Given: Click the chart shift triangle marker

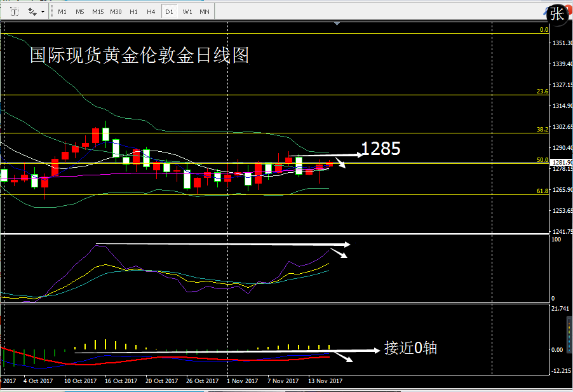Looking at the screenshot, I should (337, 24).
